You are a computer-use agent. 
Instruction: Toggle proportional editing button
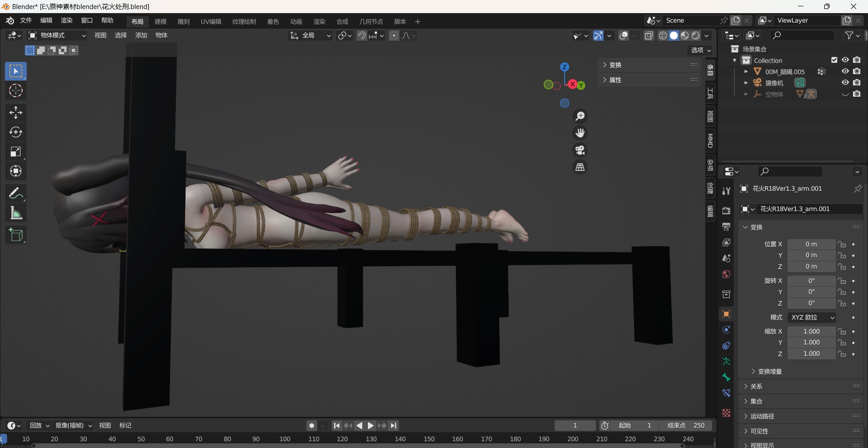pos(394,36)
